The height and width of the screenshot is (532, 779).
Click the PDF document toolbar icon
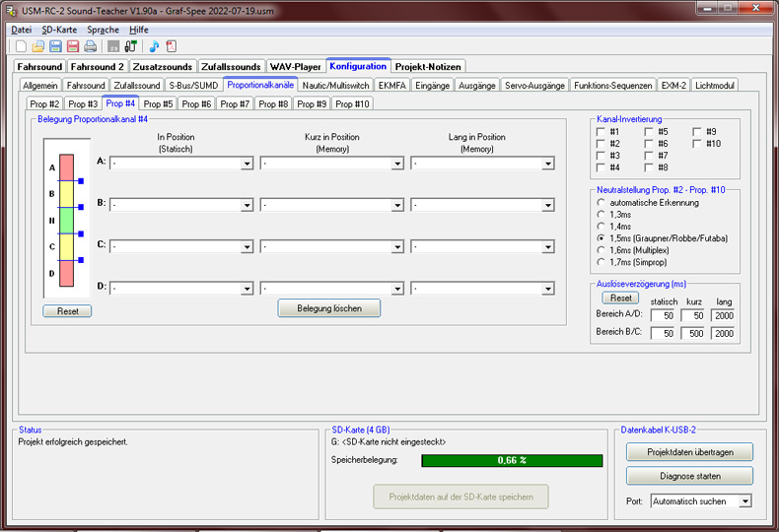171,46
